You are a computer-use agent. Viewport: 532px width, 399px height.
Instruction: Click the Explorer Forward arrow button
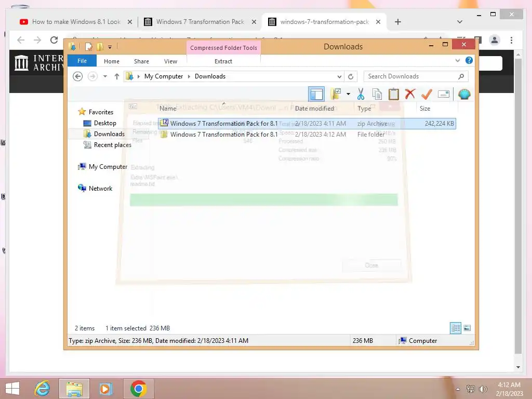click(92, 76)
